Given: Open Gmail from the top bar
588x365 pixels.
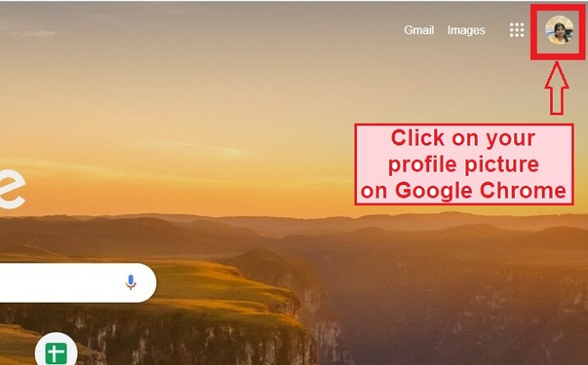Looking at the screenshot, I should pos(419,30).
